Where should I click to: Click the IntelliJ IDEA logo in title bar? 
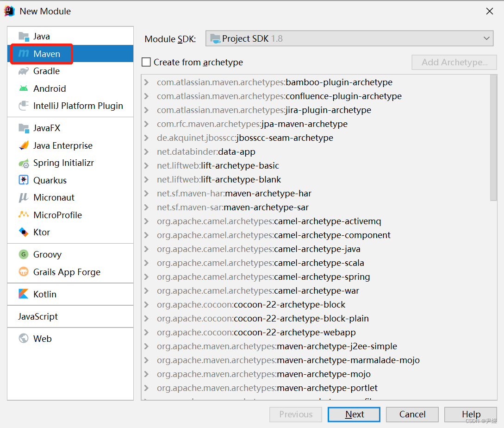(9, 11)
